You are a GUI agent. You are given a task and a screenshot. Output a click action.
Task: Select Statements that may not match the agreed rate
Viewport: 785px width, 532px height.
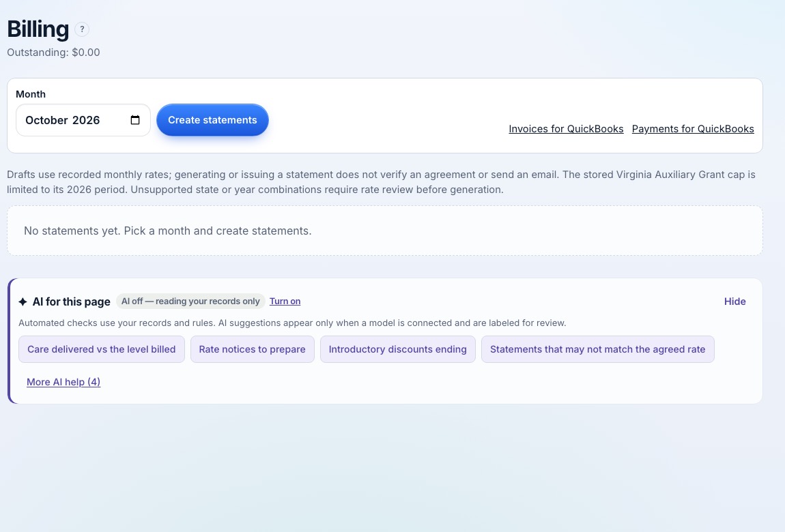[x=598, y=349]
